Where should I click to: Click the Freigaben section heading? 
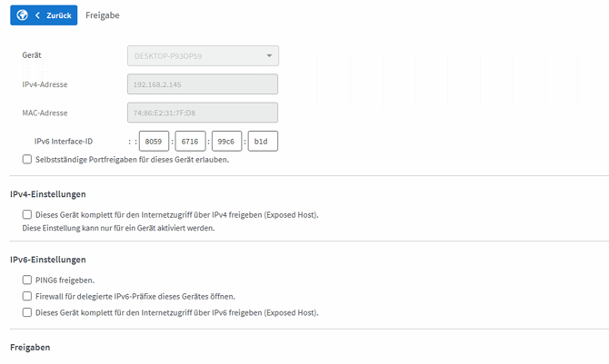(30, 348)
